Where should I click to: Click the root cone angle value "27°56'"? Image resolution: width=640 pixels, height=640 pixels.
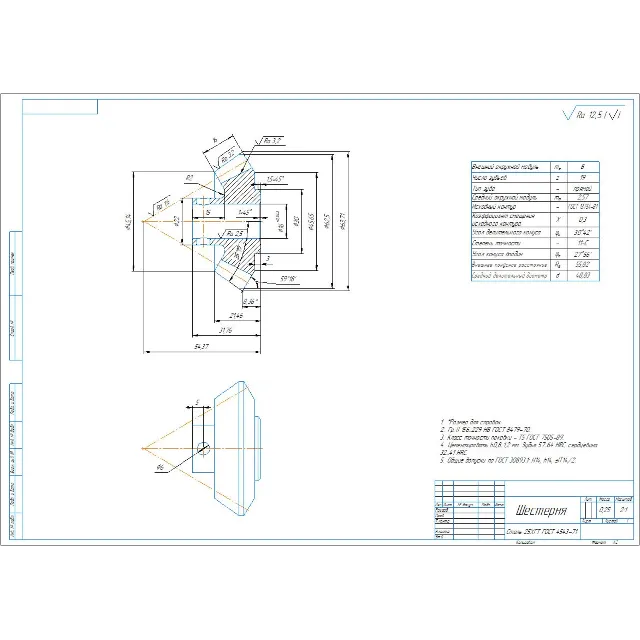582,254
